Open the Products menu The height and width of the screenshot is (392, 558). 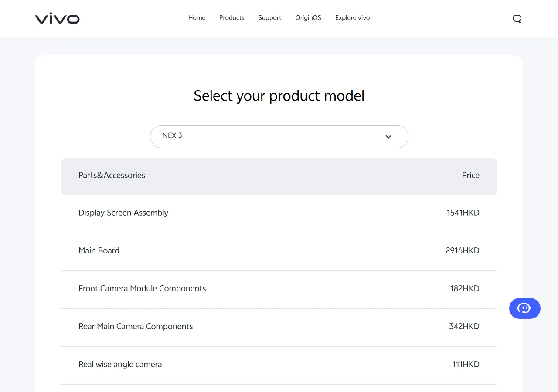232,18
